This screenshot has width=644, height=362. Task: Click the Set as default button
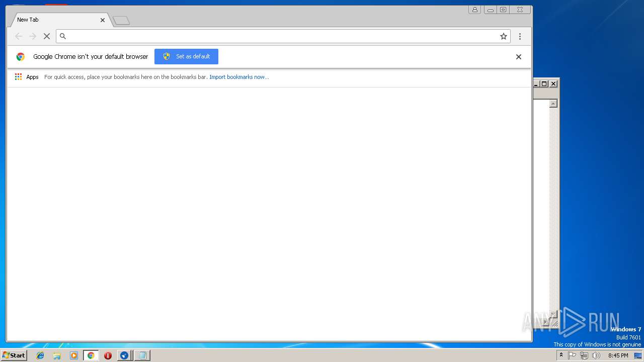186,56
